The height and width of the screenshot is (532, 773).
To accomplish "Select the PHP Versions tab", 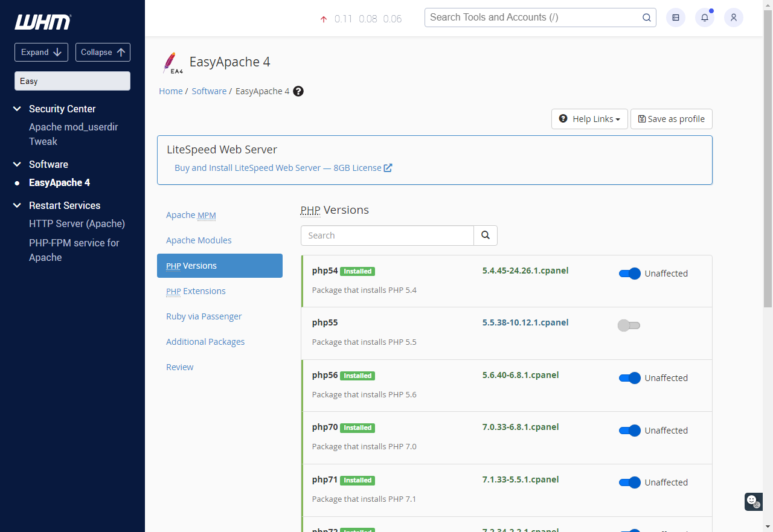I will [x=220, y=266].
